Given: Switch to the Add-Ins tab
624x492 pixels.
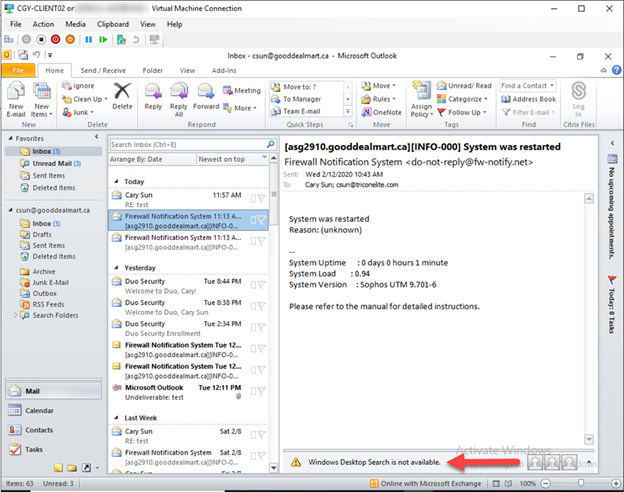Looking at the screenshot, I should pyautogui.click(x=224, y=70).
